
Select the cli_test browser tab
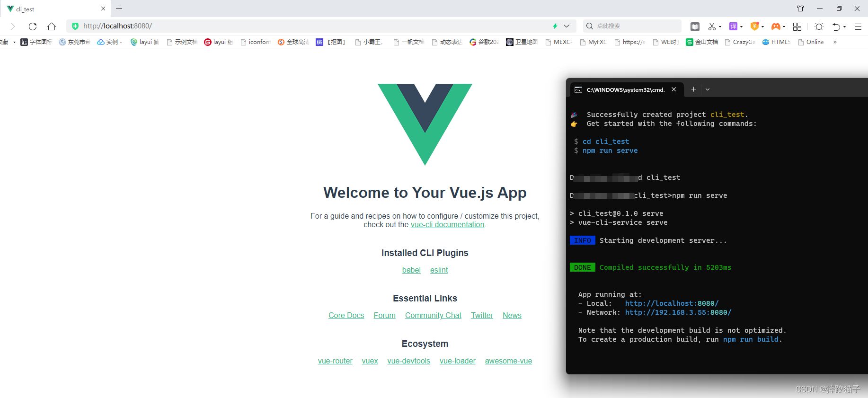click(55, 9)
